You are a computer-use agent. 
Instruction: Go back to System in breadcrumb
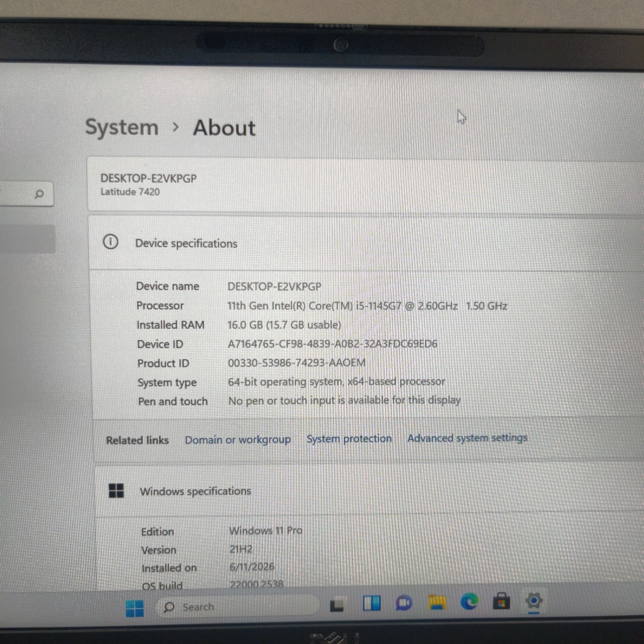click(x=122, y=127)
